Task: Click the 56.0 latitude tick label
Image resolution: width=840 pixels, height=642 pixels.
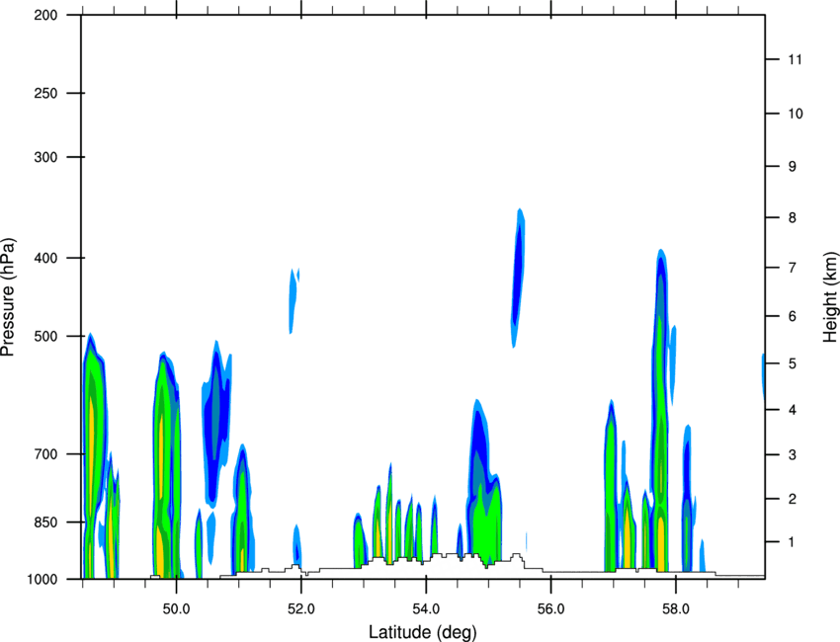Action: 550,609
